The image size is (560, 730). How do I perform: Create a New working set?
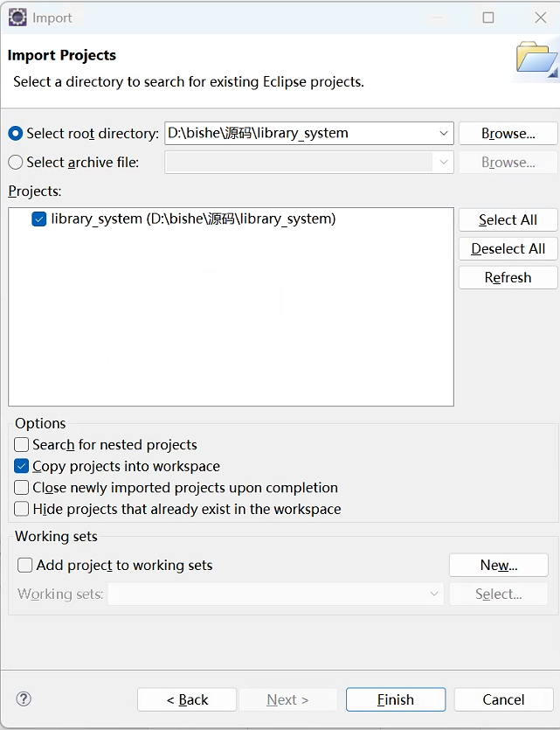(499, 565)
